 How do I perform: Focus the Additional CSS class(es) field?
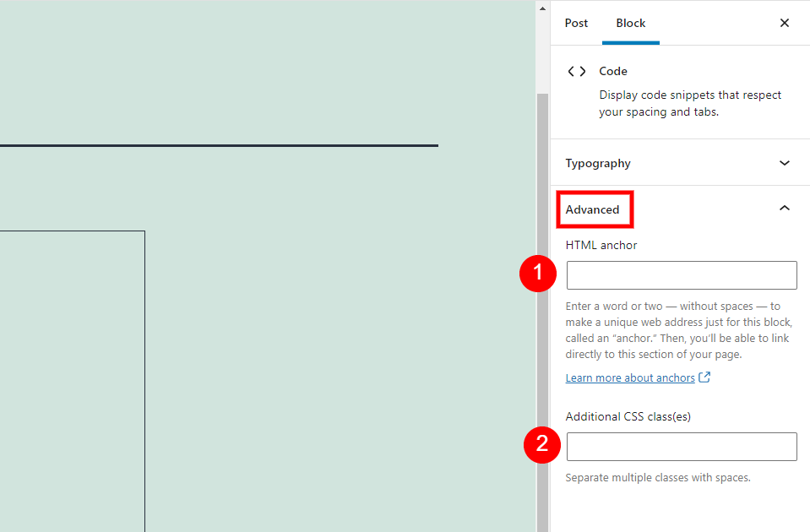pos(682,447)
